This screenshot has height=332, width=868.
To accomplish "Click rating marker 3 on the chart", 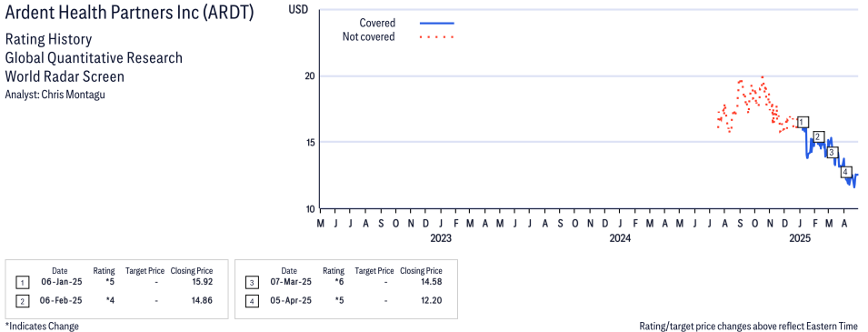I will pyautogui.click(x=832, y=153).
